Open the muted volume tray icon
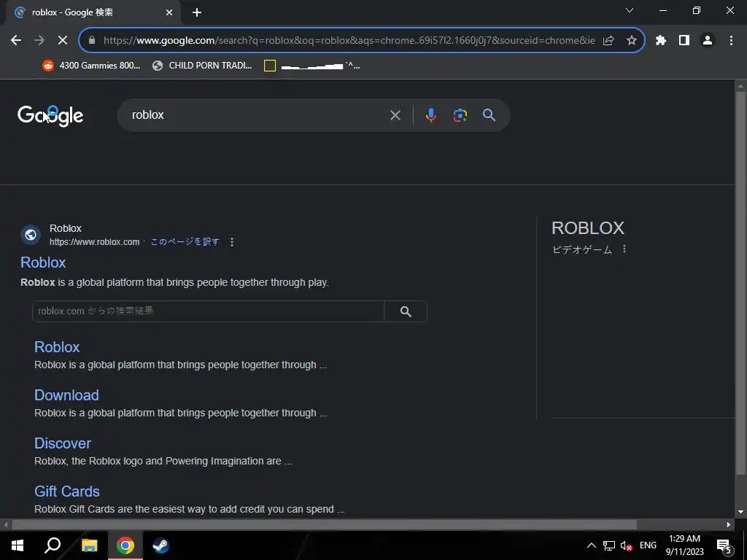This screenshot has width=747, height=560. point(626,545)
